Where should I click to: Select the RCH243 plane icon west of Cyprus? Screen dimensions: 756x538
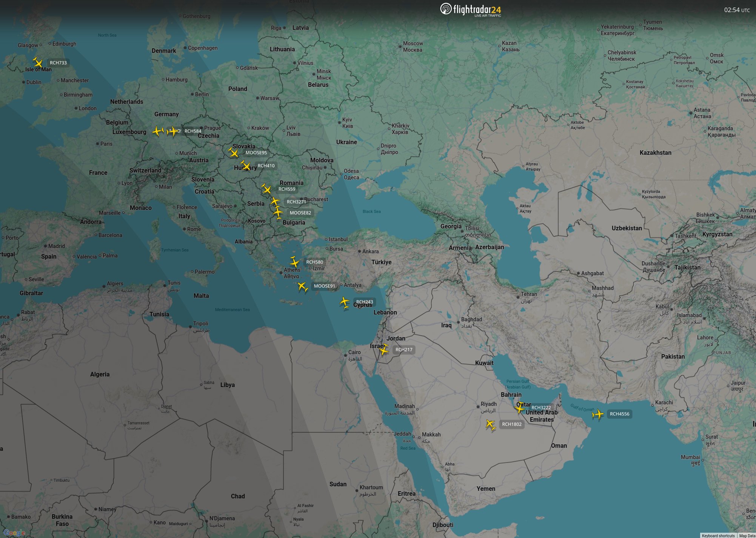345,302
